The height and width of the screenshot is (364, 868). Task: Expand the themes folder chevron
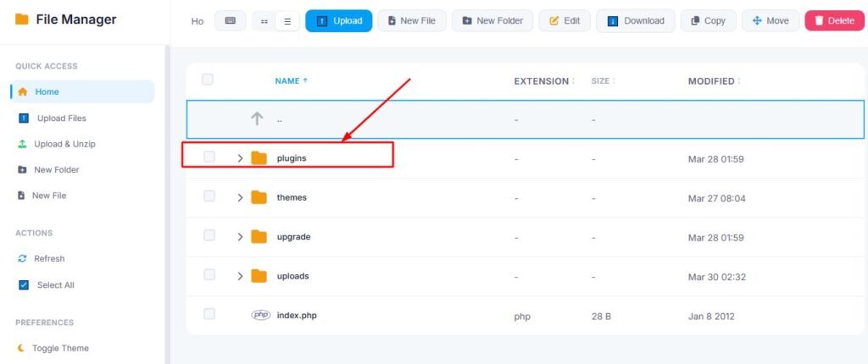pyautogui.click(x=240, y=197)
